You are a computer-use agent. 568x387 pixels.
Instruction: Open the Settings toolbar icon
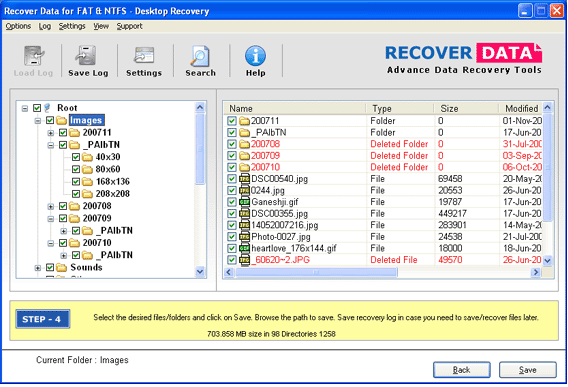(144, 56)
